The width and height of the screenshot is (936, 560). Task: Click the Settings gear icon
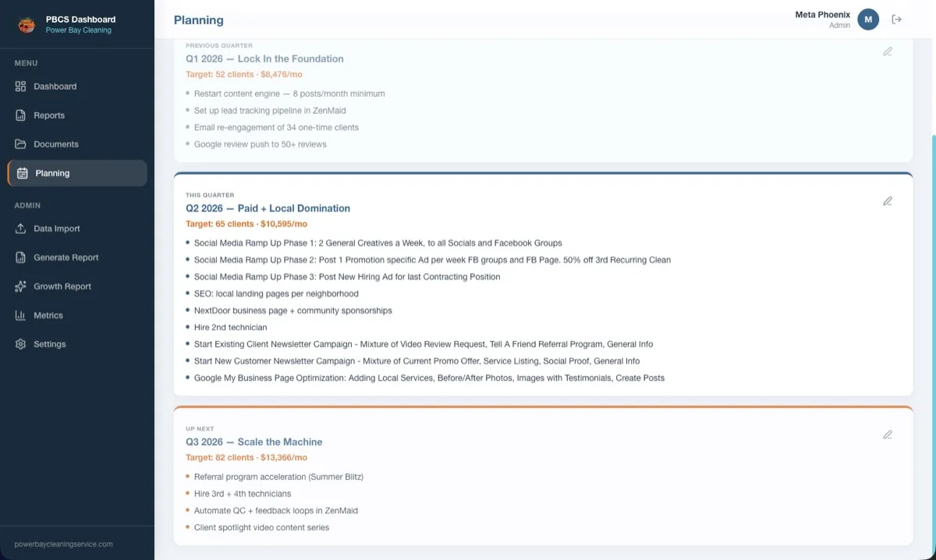tap(21, 344)
